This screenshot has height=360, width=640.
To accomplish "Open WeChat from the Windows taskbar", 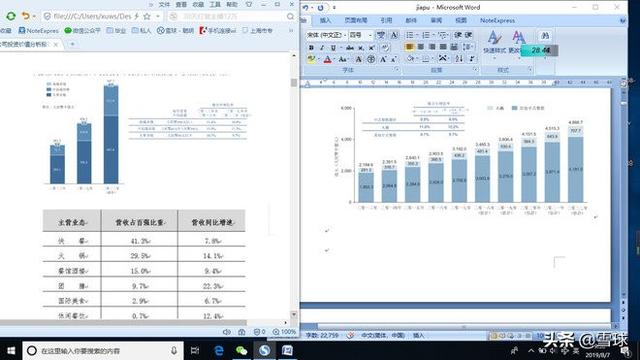I will click(242, 350).
